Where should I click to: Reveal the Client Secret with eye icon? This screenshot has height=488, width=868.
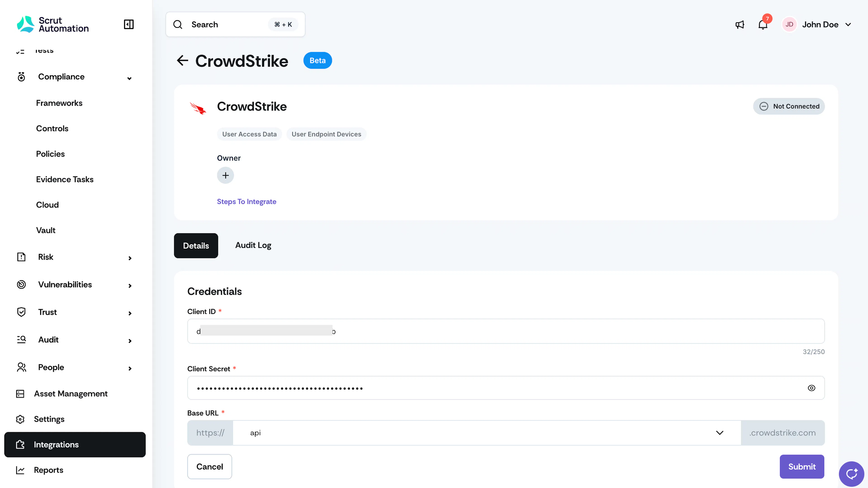[811, 388]
